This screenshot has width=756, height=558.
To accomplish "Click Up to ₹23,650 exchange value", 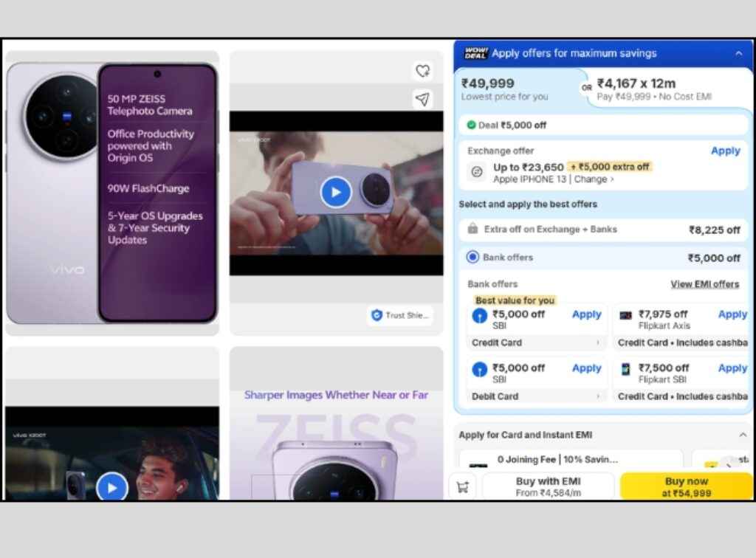I will click(x=528, y=168).
